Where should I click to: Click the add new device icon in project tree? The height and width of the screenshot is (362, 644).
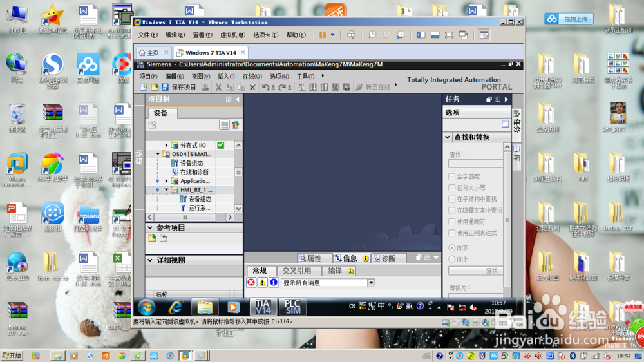153,125
